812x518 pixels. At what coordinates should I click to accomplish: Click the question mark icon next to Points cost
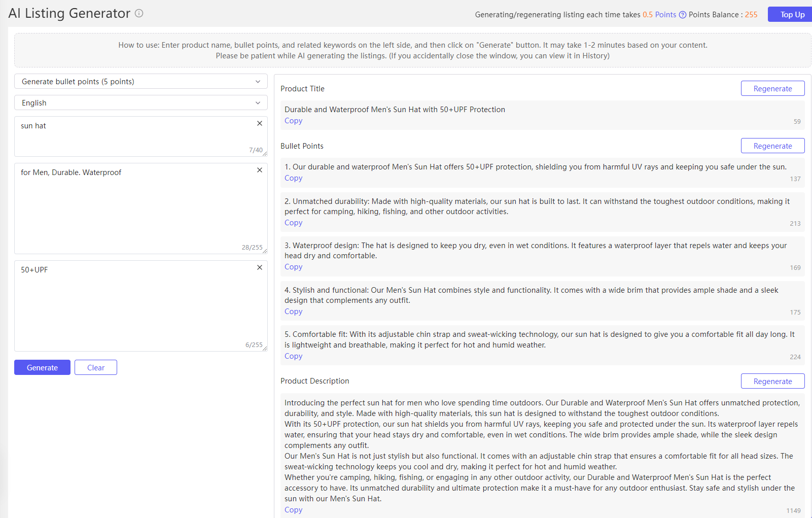(x=682, y=15)
